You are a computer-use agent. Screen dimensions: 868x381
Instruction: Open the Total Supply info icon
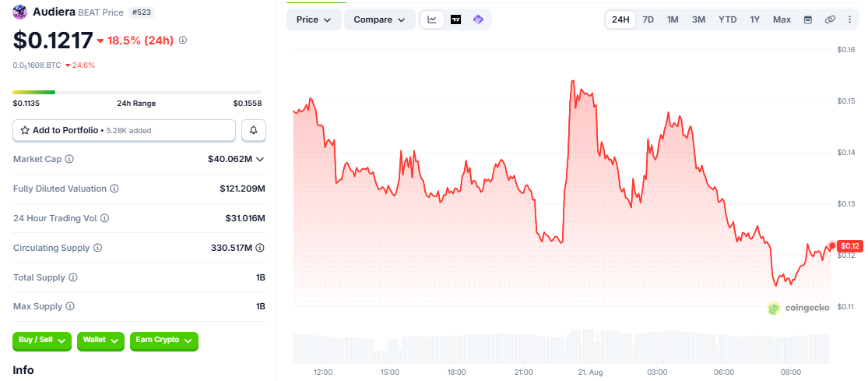(x=73, y=277)
